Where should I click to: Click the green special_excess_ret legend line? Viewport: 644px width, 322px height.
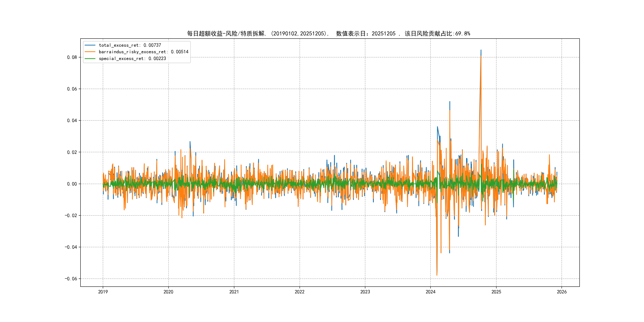[90, 58]
